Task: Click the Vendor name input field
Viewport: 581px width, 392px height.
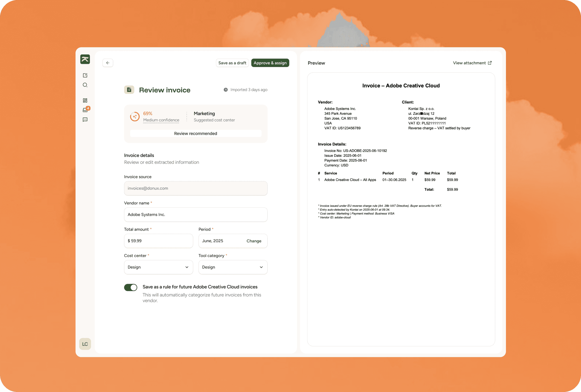Action: pyautogui.click(x=196, y=215)
